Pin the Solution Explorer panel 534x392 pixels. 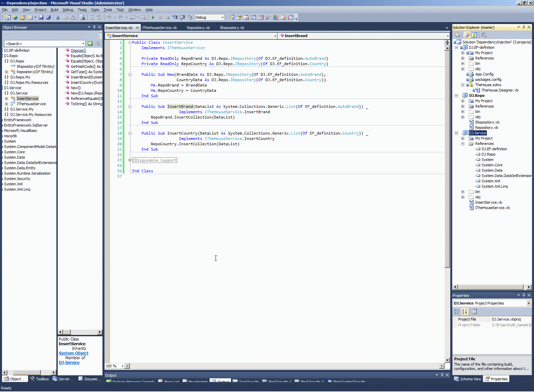524,27
